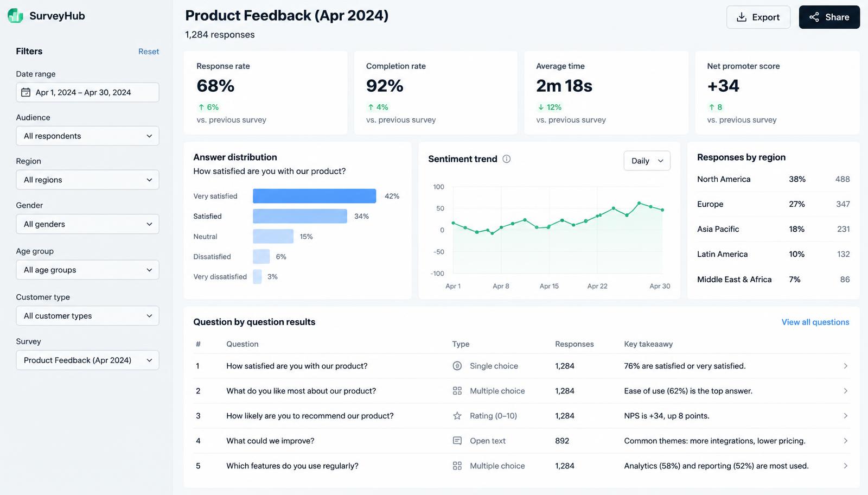
Task: Click the calendar icon in Date range
Action: point(25,92)
